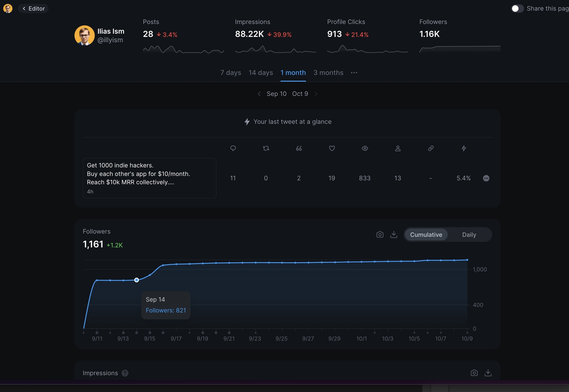Viewport: 569px width, 392px height.
Task: Go to the previous date range with left chevron
Action: click(x=259, y=94)
